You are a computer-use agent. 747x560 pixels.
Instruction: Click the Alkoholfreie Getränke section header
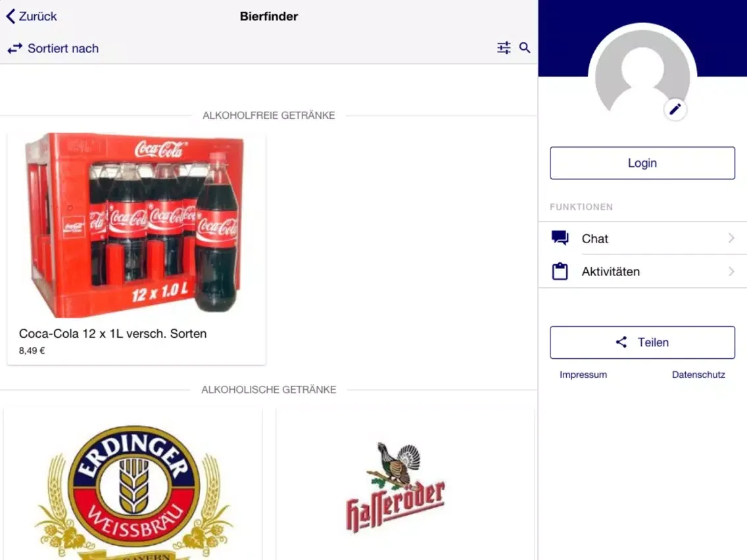pos(269,115)
